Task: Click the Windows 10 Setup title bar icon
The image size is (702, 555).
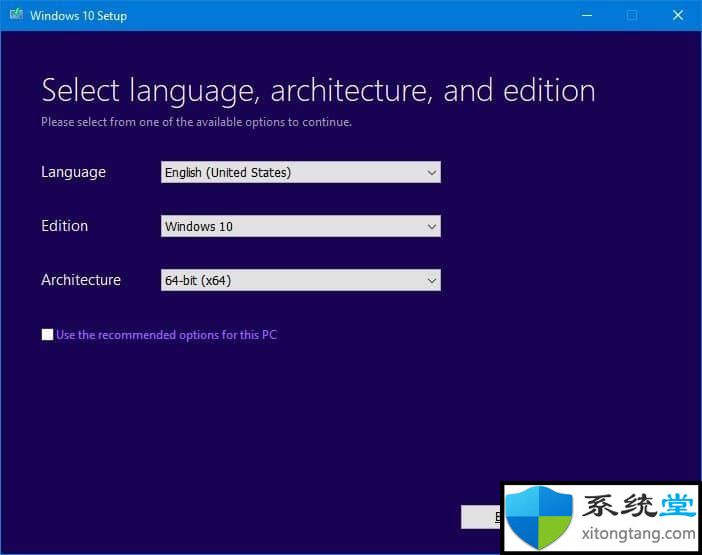Action: coord(16,15)
